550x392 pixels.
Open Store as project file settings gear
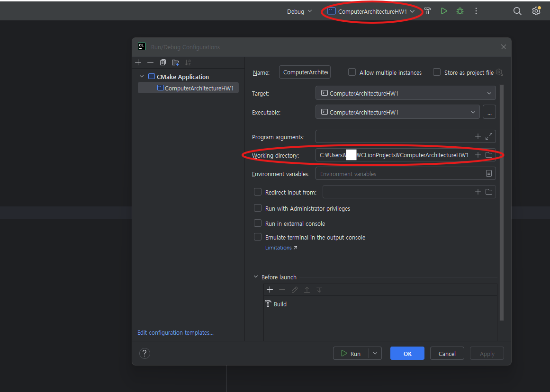tap(499, 72)
